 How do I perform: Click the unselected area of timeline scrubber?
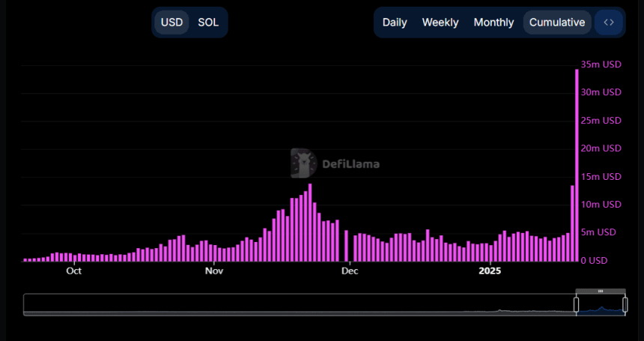pyautogui.click(x=300, y=304)
